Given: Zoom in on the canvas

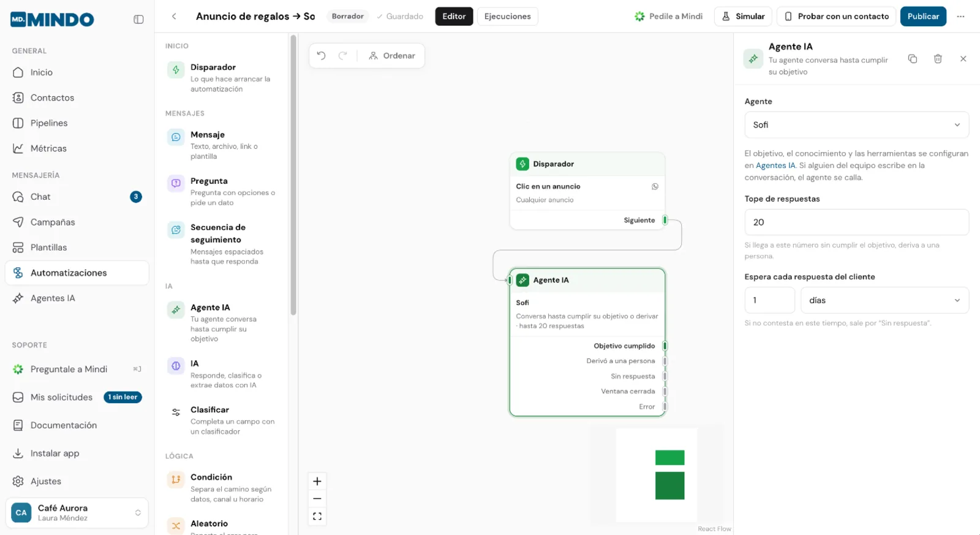Looking at the screenshot, I should click(317, 481).
